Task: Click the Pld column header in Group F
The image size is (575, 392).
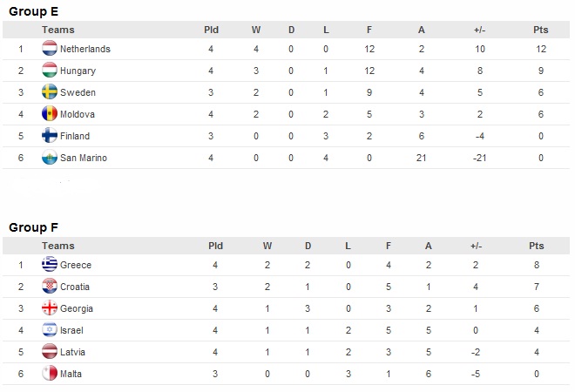Action: (216, 246)
